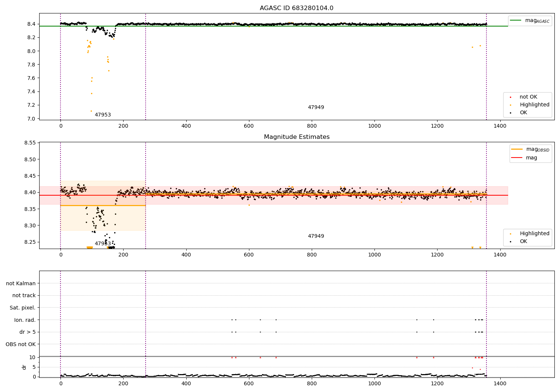
Task: Click the 8.45 y-tick label
Action: click(x=30, y=176)
